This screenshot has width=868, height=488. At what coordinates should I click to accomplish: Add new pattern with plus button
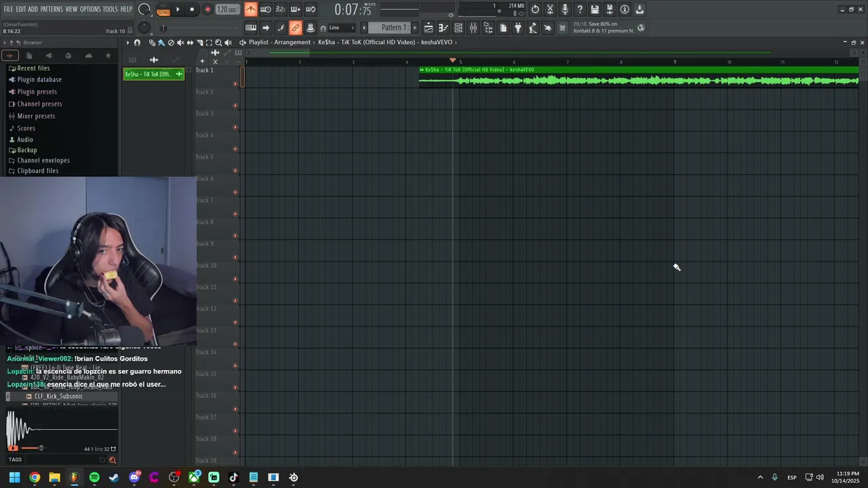tap(415, 28)
